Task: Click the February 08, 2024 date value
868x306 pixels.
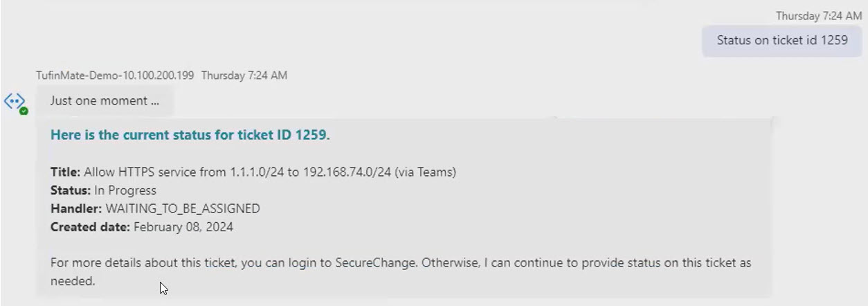Action: (x=183, y=226)
